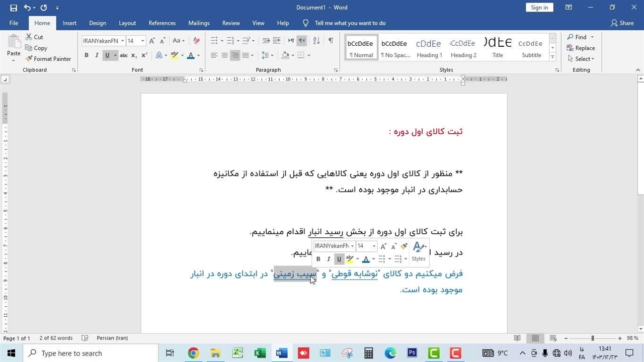Toggle Show/Hide paragraph marks (¶)
644x362 pixels.
click(x=331, y=41)
